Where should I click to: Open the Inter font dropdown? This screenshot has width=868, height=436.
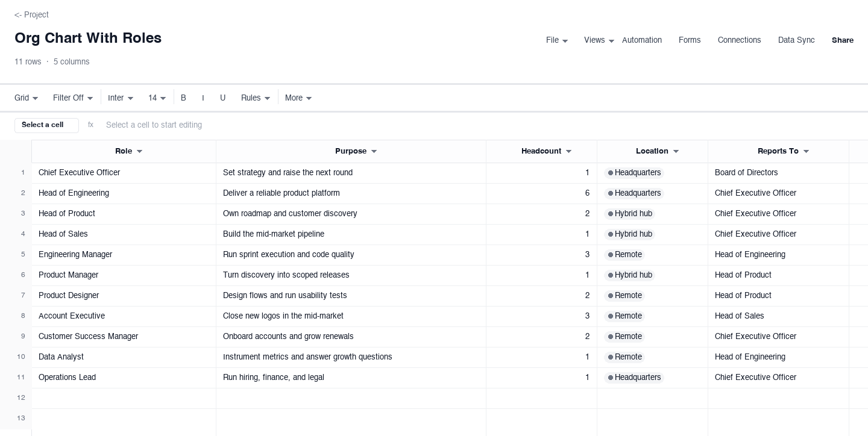[121, 98]
